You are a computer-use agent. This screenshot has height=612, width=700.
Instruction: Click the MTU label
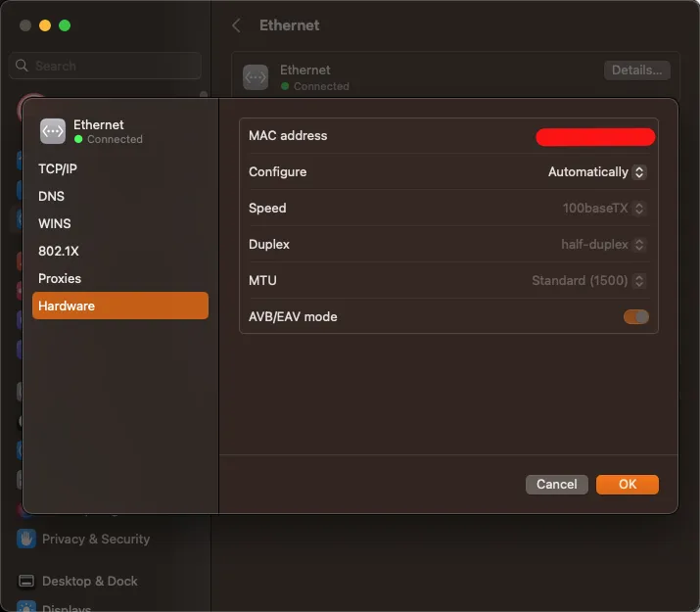262,280
